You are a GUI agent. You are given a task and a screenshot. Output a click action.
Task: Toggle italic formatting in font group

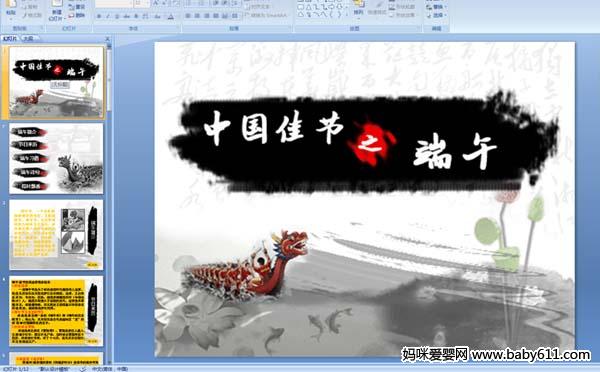[108, 16]
